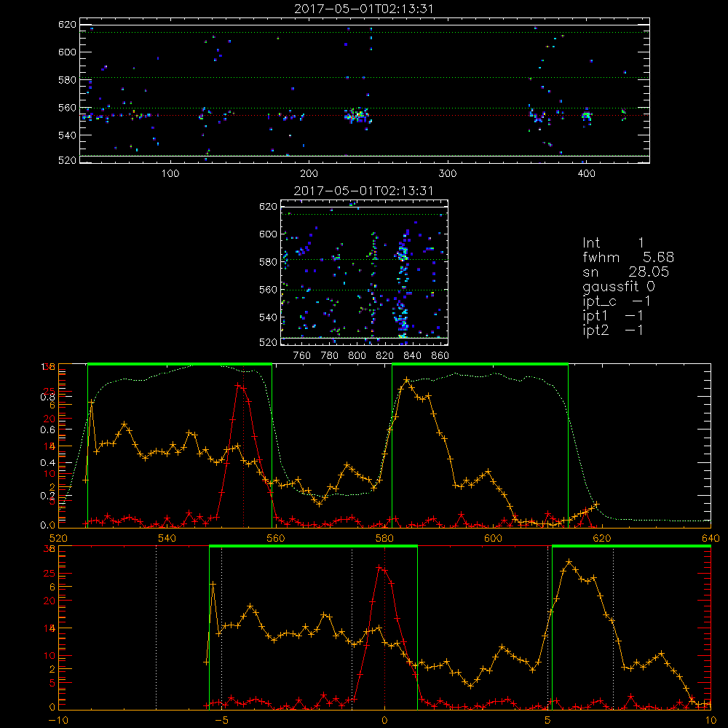Screen dimensions: 728x728
Task: Click x-axis label 860 on middle plot
Action: tap(440, 356)
